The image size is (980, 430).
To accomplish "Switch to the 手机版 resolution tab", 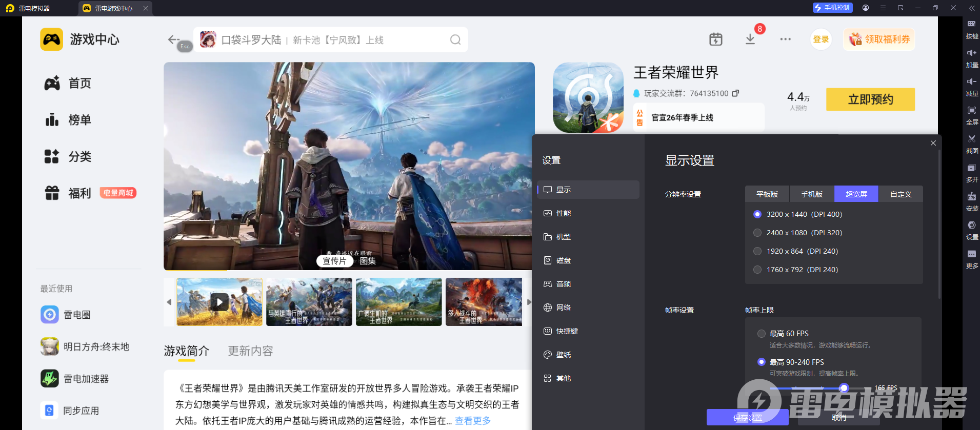I will click(812, 194).
